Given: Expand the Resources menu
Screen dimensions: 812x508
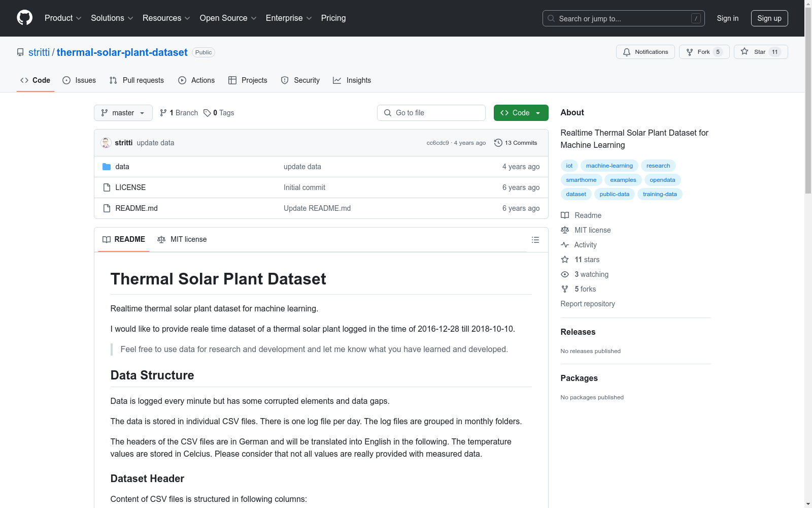Looking at the screenshot, I should point(166,18).
